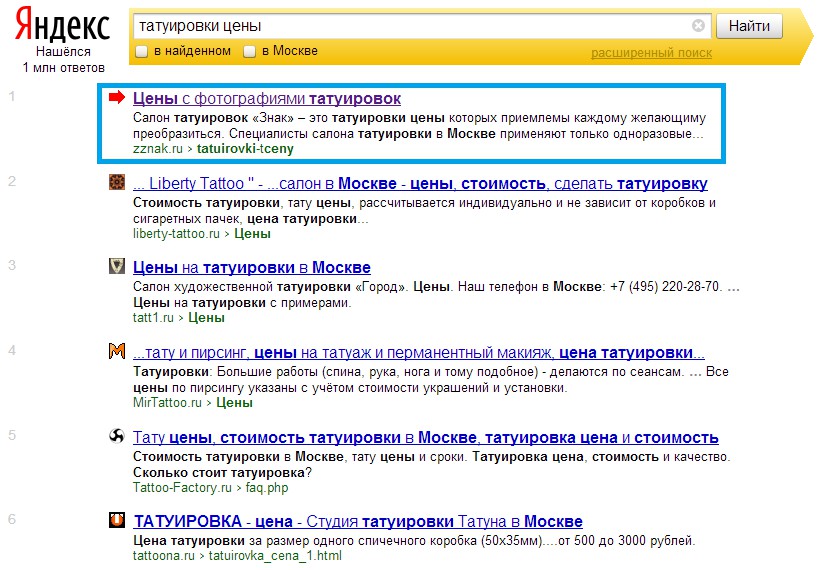Click the Найти search button
This screenshot has width=818, height=570.
pyautogui.click(x=749, y=26)
